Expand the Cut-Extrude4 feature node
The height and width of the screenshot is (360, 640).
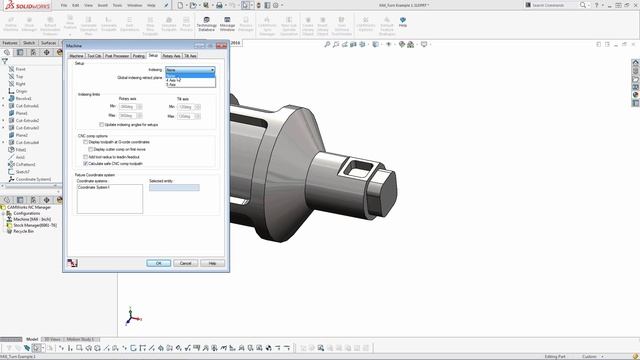(4, 142)
